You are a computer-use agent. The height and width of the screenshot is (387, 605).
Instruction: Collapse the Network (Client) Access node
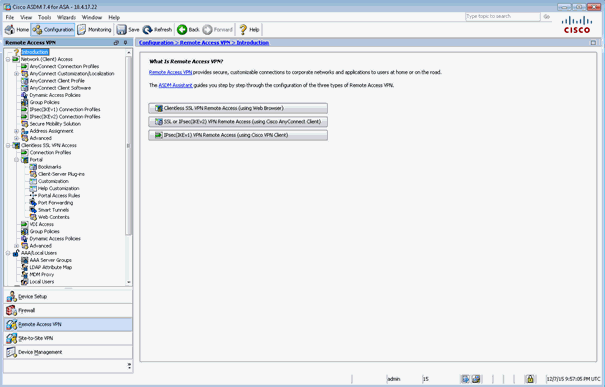click(x=8, y=59)
